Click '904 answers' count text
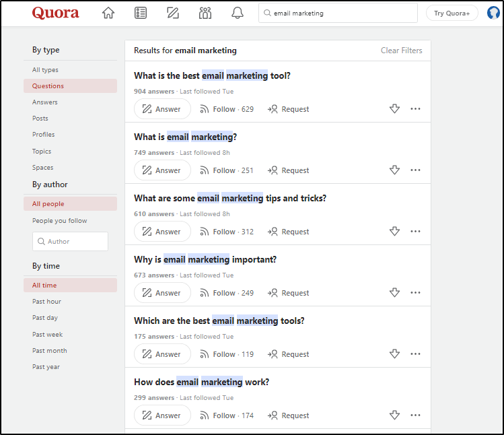 coord(154,92)
